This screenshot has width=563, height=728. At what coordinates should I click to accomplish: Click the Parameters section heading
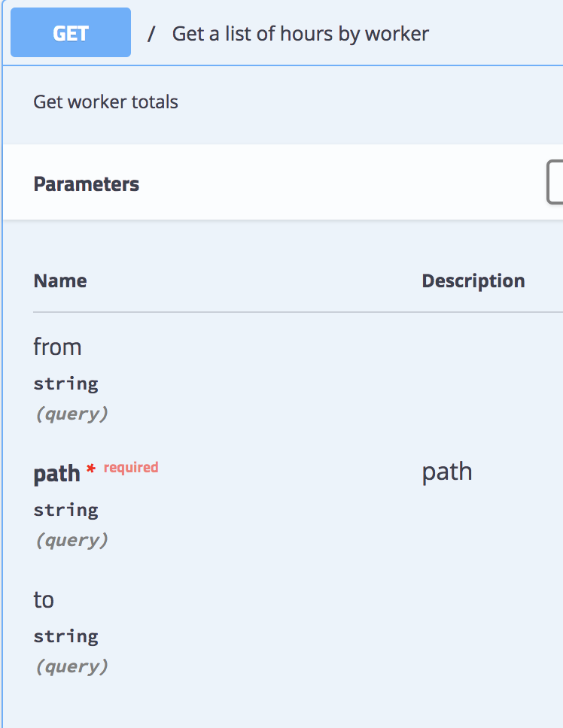point(87,184)
